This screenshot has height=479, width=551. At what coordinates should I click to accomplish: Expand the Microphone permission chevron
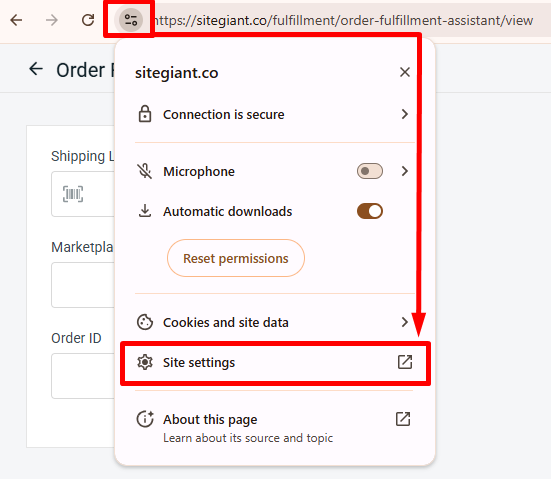click(x=405, y=171)
